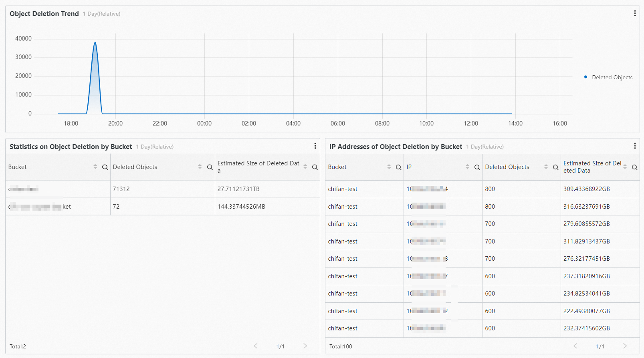Open IP Addresses of Object Deletion panel menu

click(635, 146)
